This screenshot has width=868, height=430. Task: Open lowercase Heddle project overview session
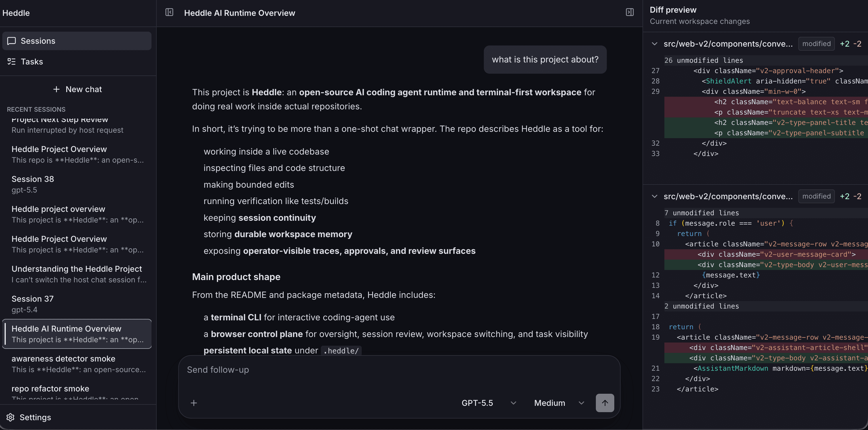[x=77, y=214]
